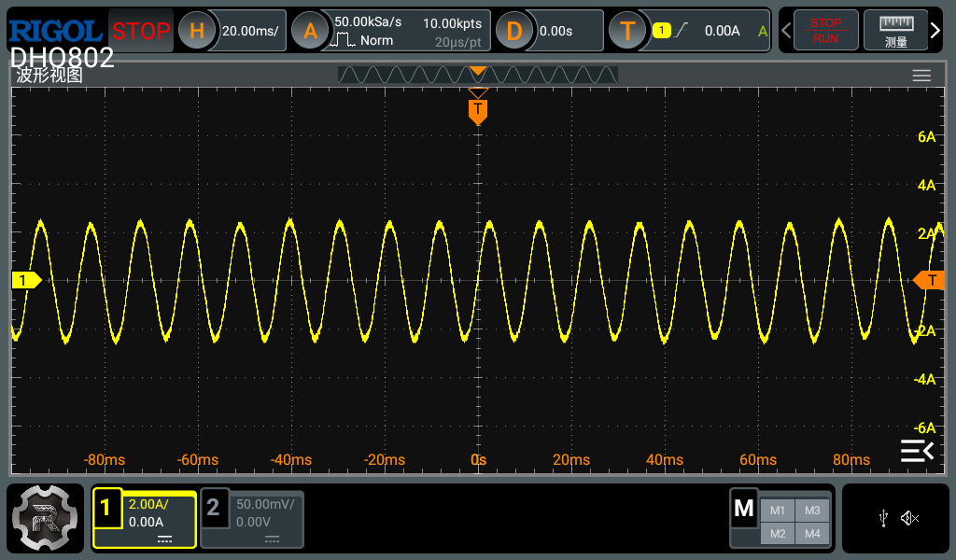
Task: Expand the side results panel arrow
Action: point(917,451)
